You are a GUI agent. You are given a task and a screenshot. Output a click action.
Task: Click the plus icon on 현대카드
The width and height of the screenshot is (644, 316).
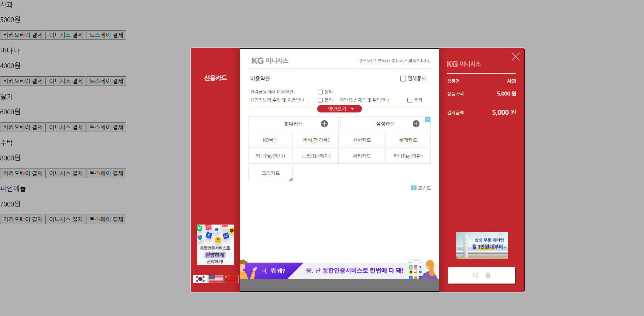[324, 124]
